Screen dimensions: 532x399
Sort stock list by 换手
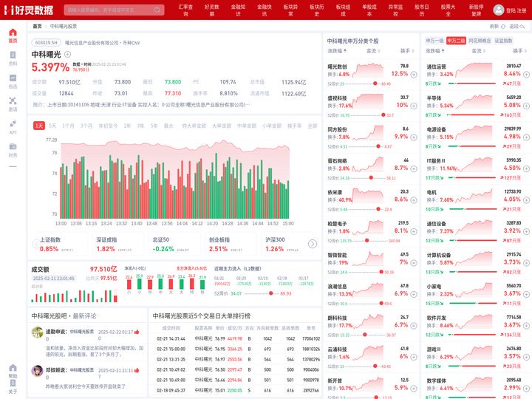[x=407, y=51]
